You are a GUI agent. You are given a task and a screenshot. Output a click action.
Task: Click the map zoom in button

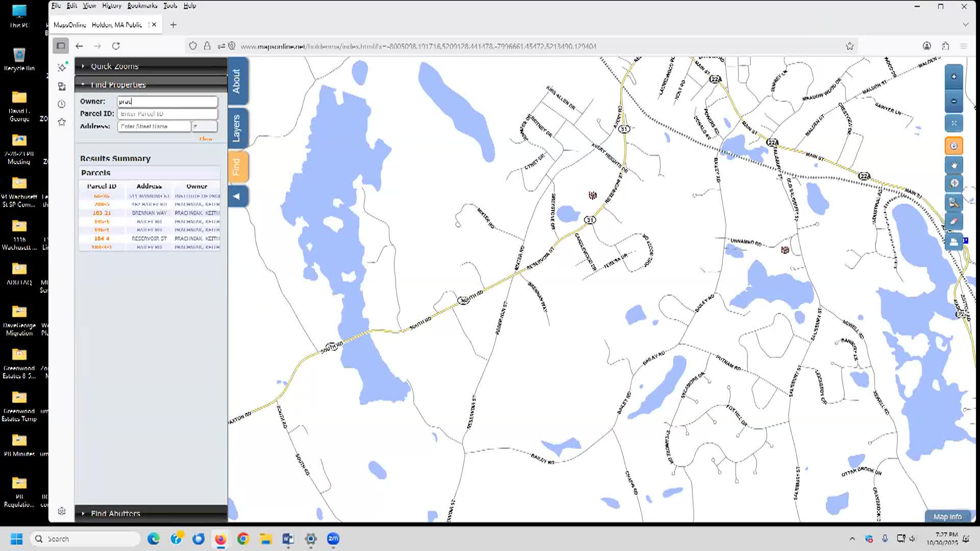coord(953,77)
